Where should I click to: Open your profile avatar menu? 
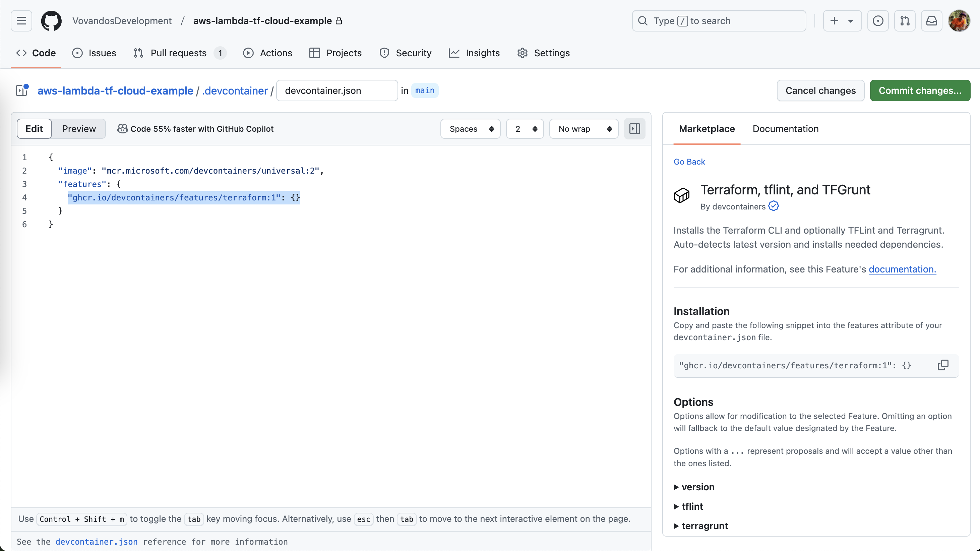coord(959,20)
